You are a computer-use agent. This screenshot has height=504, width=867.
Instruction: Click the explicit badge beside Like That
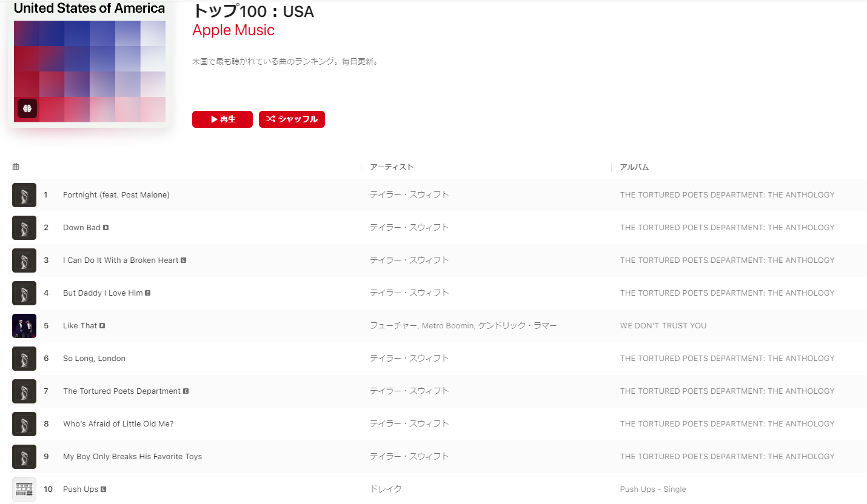102,325
